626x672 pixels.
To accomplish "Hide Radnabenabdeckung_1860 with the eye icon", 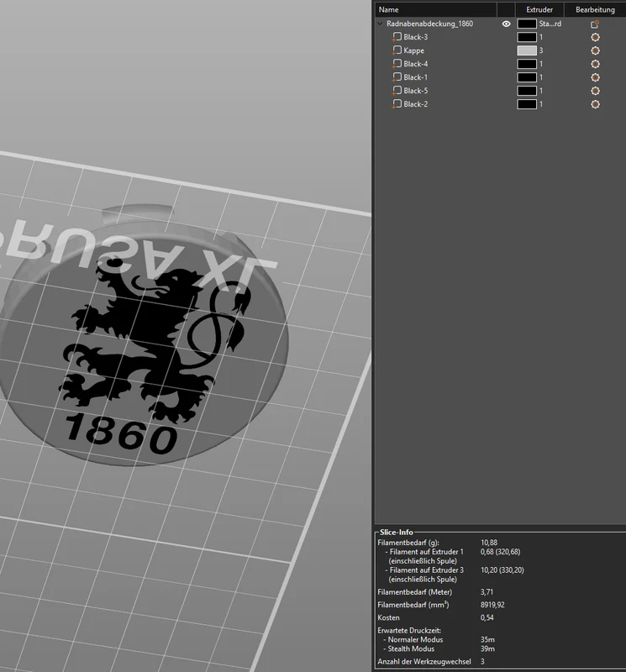I will point(506,24).
